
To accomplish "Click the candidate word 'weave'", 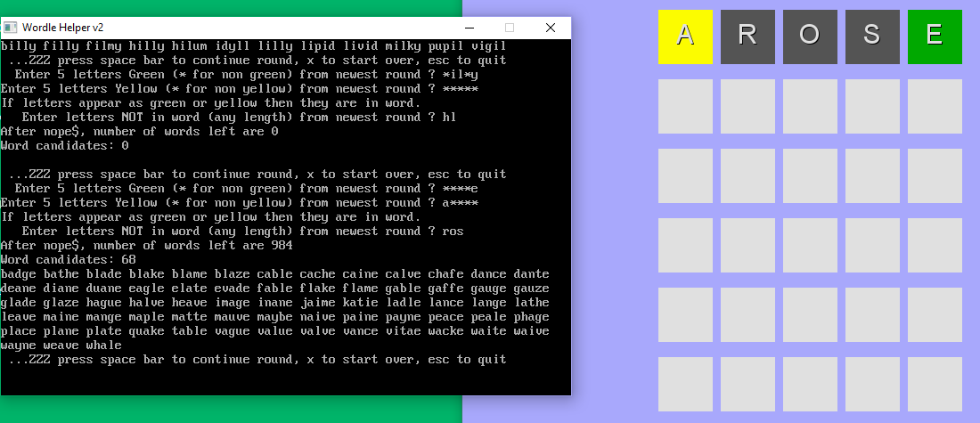I will (x=61, y=346).
